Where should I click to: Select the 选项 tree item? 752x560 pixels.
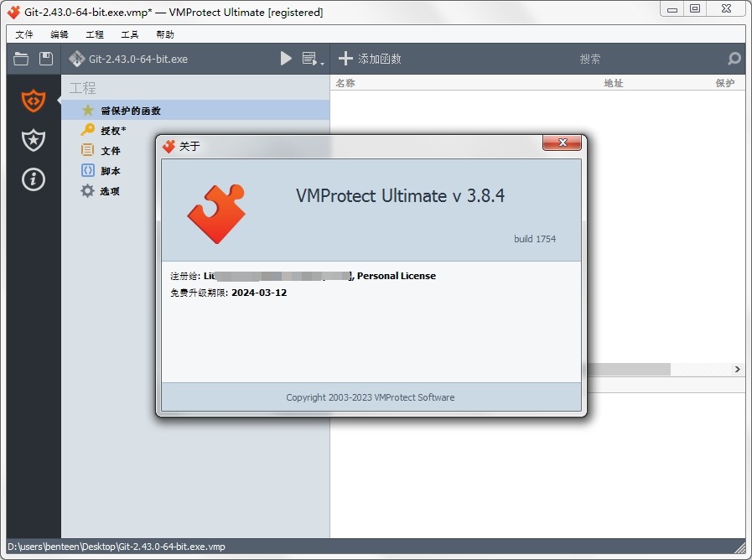[x=110, y=191]
